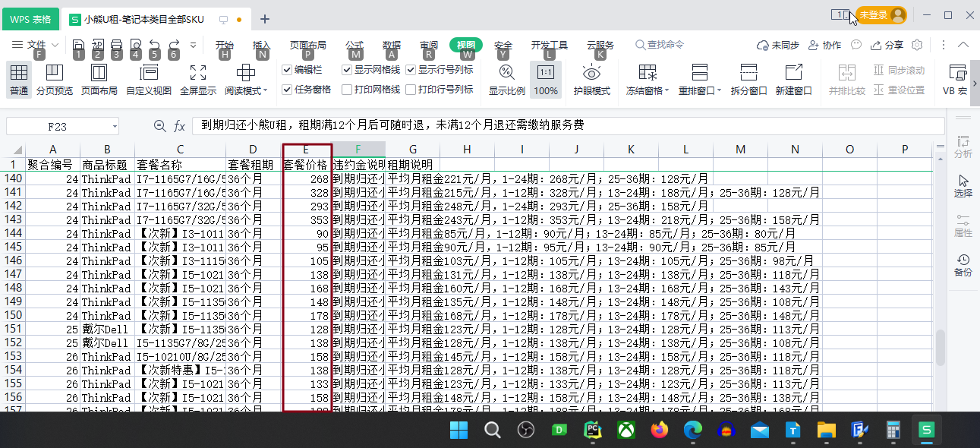The image size is (980, 448).
Task: Click the Select All corner triangle
Action: coord(17,150)
